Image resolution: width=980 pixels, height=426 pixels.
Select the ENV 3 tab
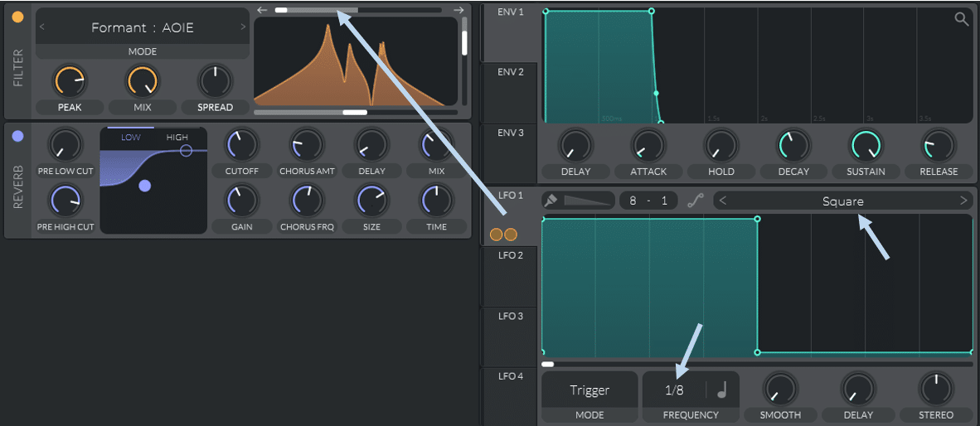click(x=511, y=153)
